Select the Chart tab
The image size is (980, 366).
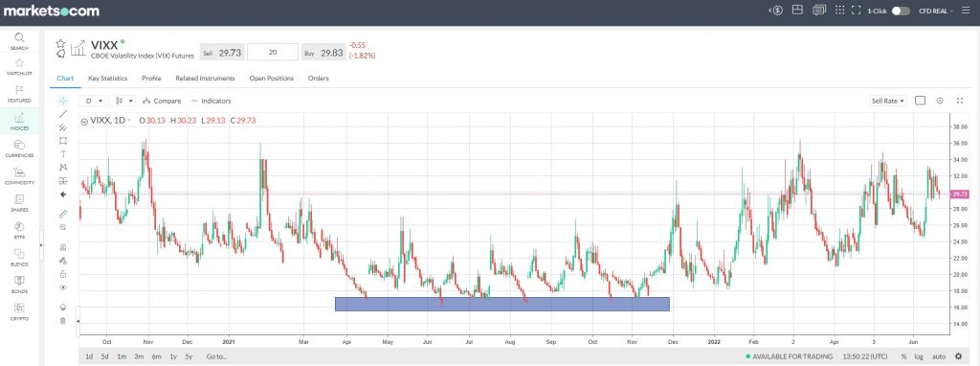tap(65, 79)
